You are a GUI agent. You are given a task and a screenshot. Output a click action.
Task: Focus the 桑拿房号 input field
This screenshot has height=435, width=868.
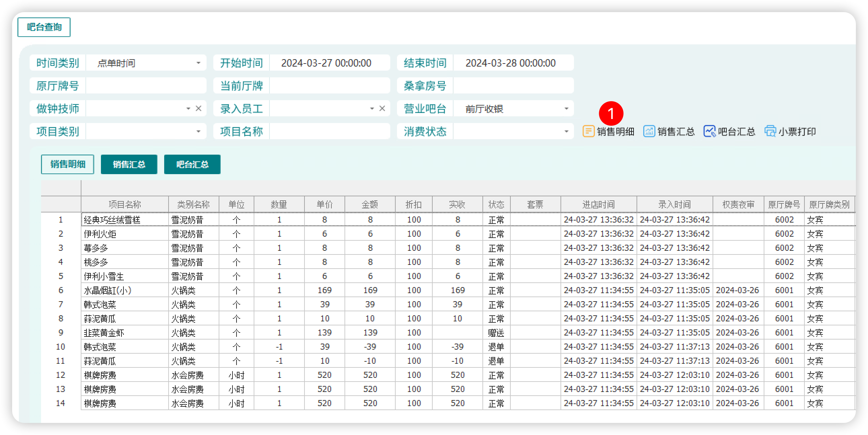[513, 85]
